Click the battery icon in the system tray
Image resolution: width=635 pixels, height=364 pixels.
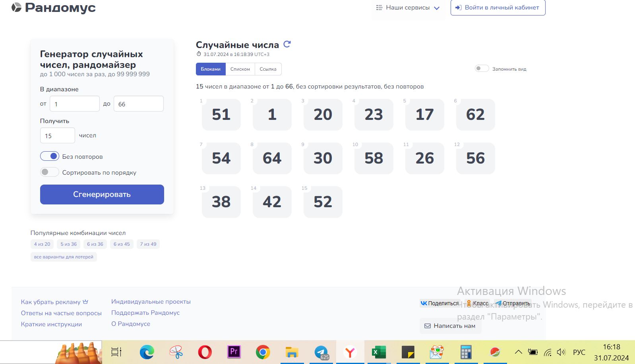(x=532, y=352)
